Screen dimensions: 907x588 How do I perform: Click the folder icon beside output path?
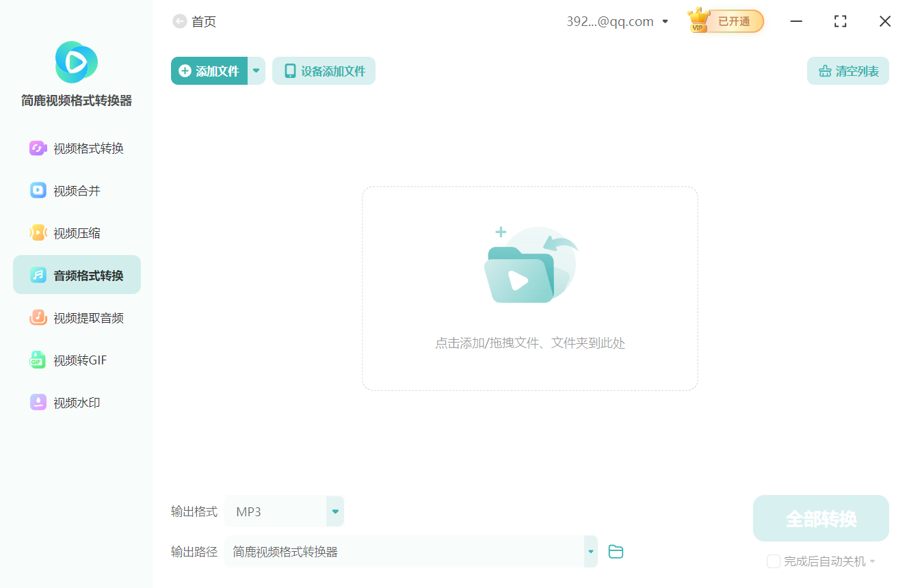tap(615, 551)
